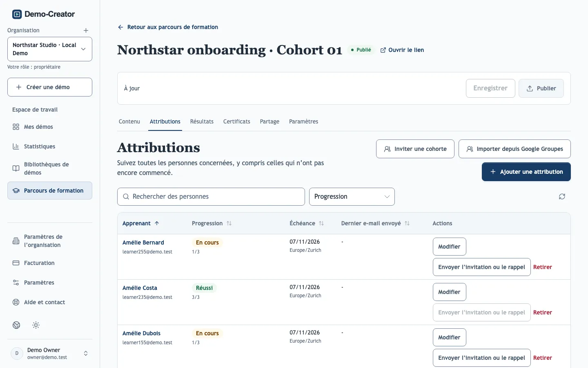This screenshot has height=368, width=588.
Task: Click the globe language icon in the sidebar
Action: tap(16, 325)
